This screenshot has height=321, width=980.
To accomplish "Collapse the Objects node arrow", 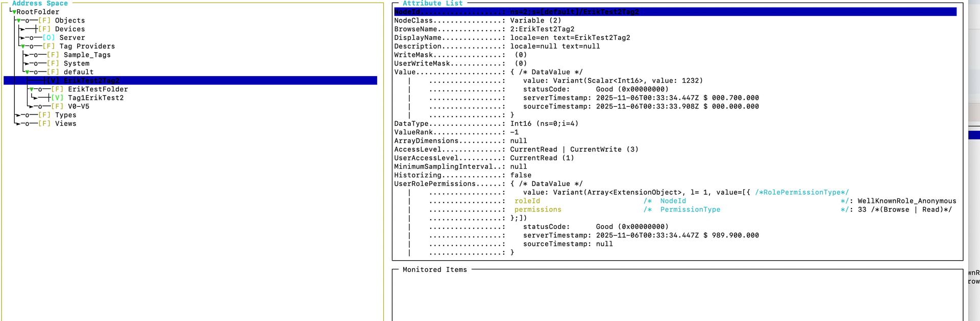I will (x=19, y=21).
